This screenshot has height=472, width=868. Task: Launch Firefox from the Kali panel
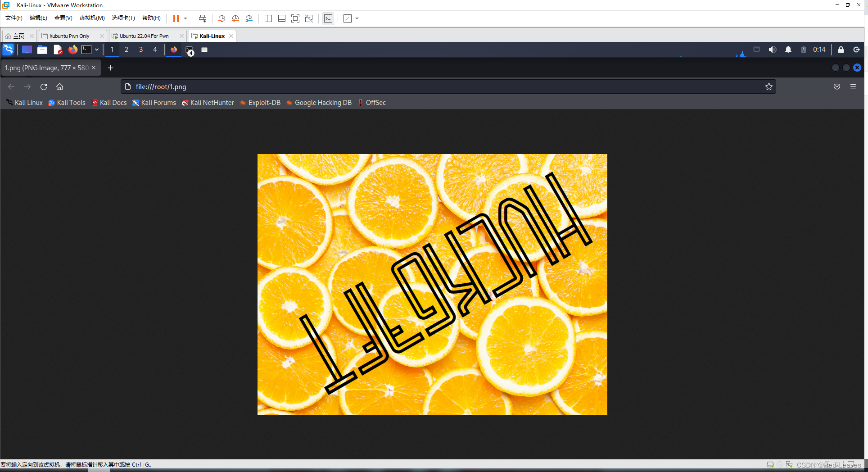pyautogui.click(x=72, y=50)
